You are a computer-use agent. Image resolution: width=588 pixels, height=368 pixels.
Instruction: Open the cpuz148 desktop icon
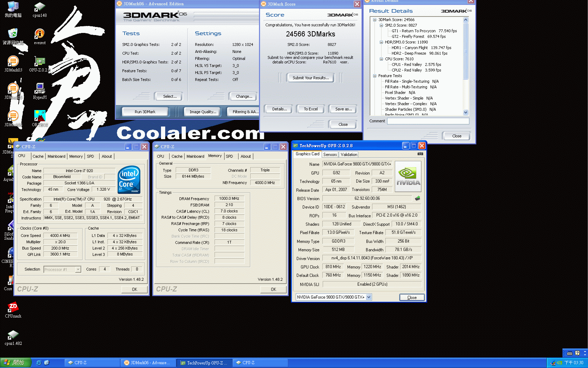pos(40,9)
